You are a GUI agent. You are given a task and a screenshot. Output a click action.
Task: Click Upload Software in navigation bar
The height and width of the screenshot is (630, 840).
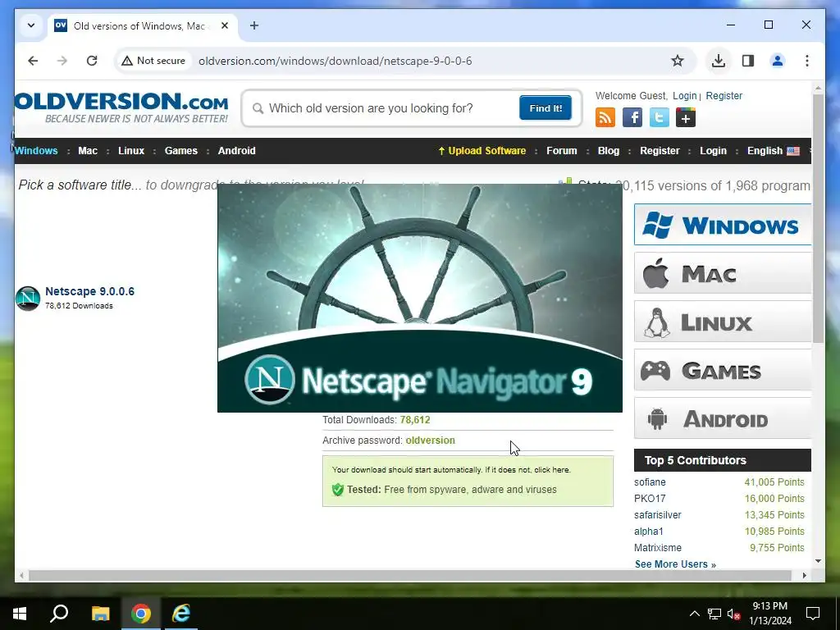pos(482,151)
